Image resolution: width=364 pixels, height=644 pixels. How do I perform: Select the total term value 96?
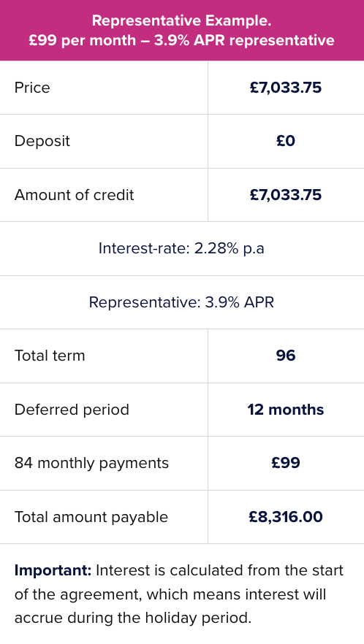[x=286, y=356]
